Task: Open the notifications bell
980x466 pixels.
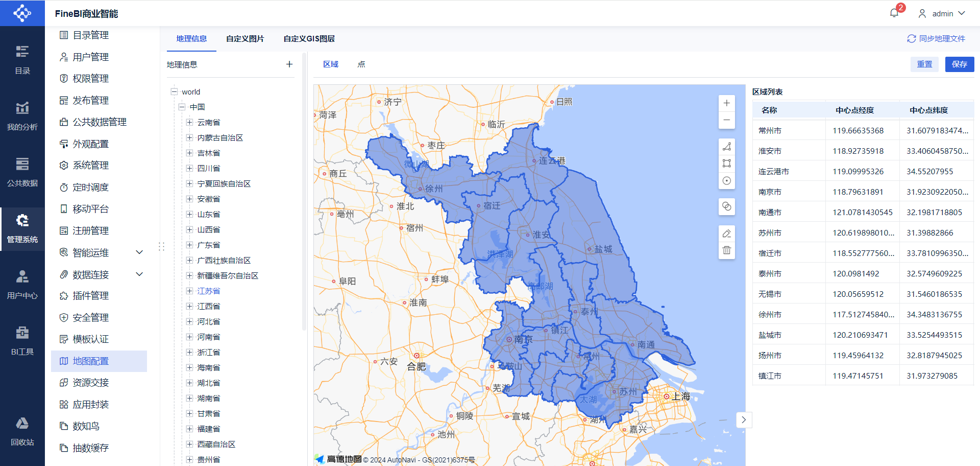Action: click(x=894, y=13)
